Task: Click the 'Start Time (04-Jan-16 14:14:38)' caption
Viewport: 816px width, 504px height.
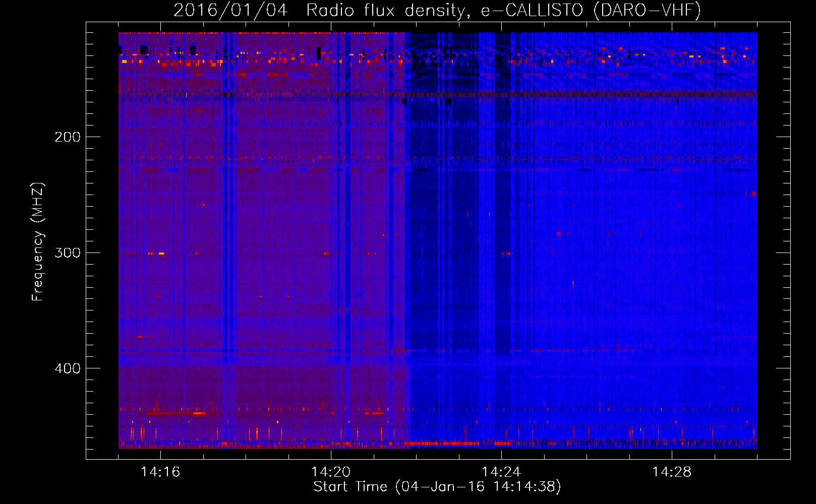Action: coord(437,487)
